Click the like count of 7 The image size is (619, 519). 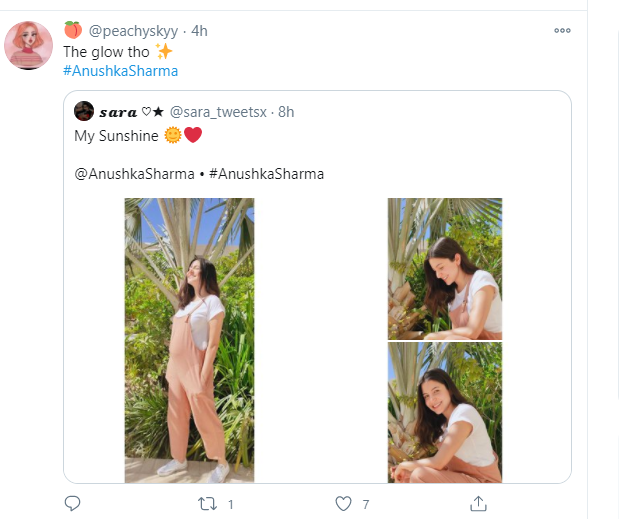[x=366, y=504]
